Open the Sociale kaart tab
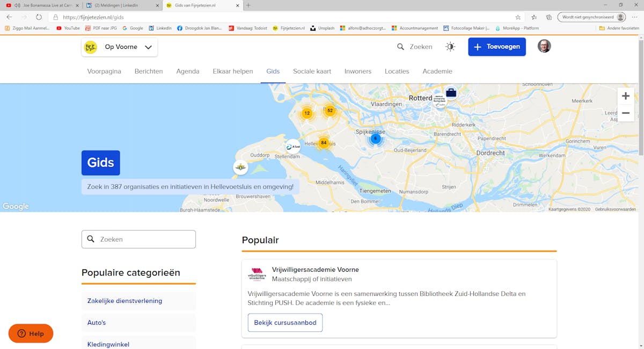Screen dimensions: 644x349 (312, 71)
